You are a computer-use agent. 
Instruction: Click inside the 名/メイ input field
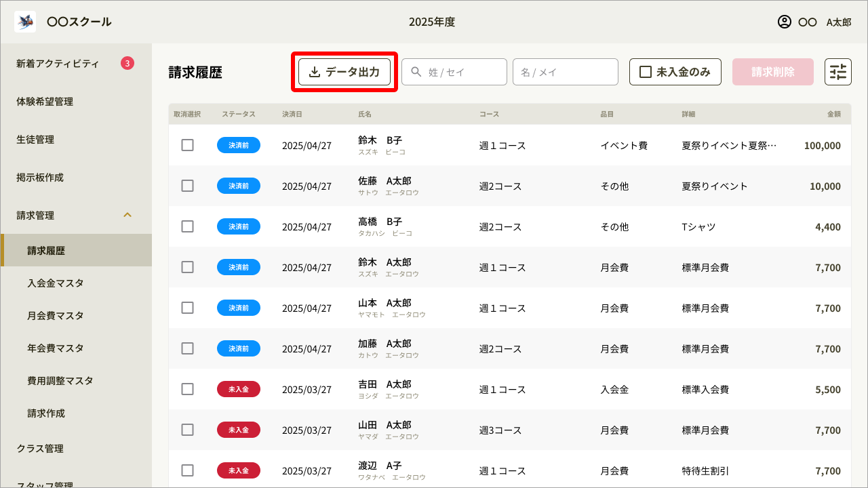pos(565,71)
